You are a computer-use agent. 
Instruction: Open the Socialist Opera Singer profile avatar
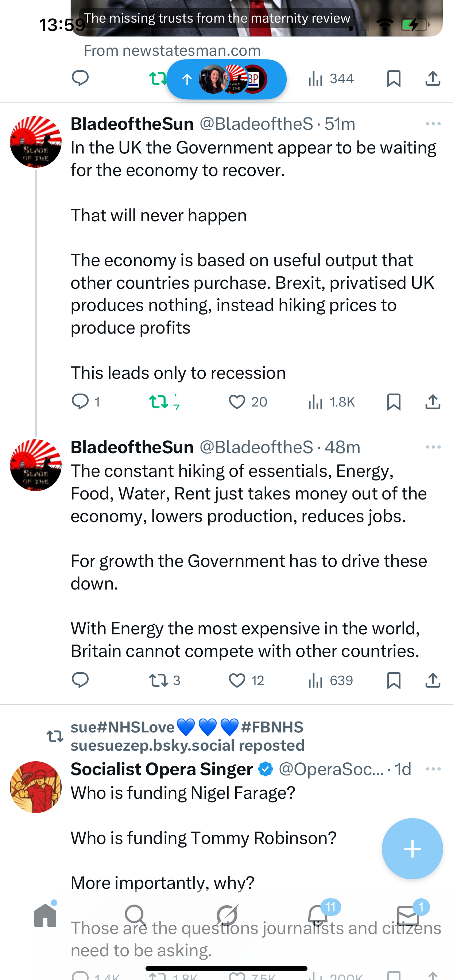tap(36, 787)
